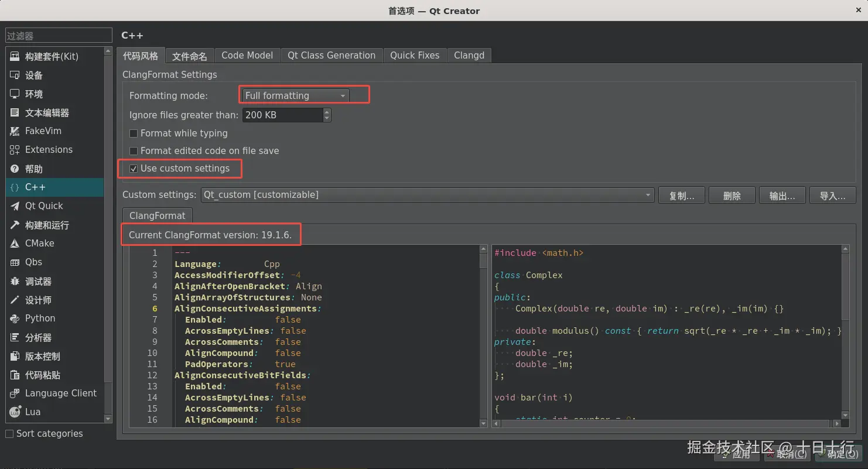Screen dimensions: 868x469
Task: Click the AlignConsecutiveAssignments config line
Action: coord(248,309)
